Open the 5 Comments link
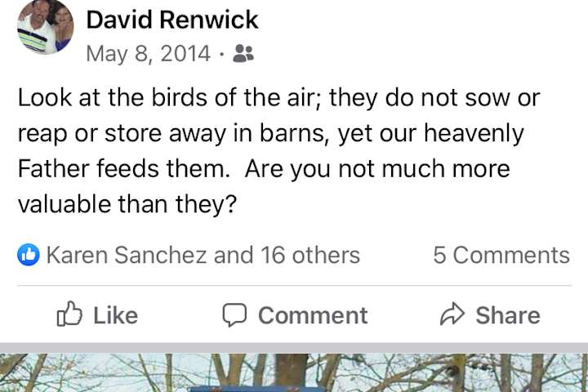Viewport: 588px width, 392px height. [x=501, y=255]
